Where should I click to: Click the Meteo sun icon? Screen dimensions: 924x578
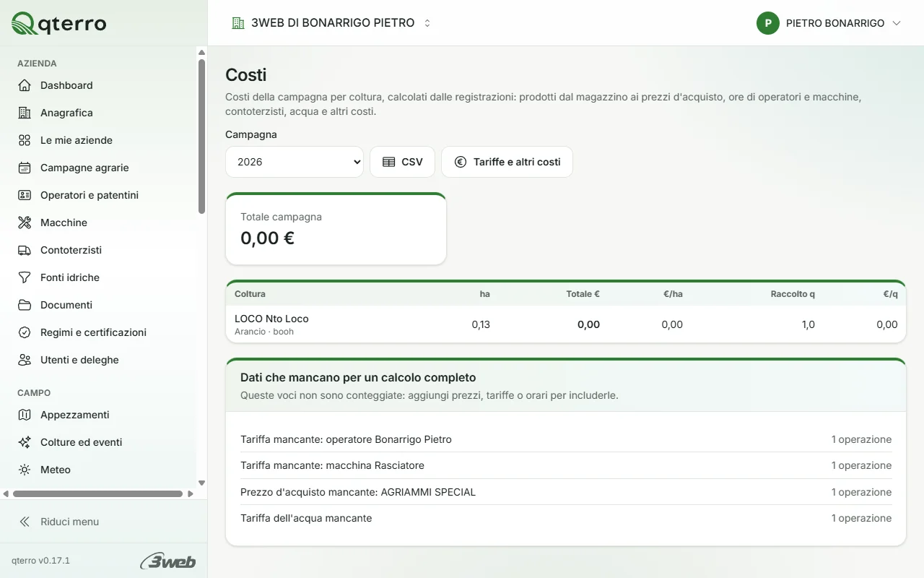pos(25,470)
